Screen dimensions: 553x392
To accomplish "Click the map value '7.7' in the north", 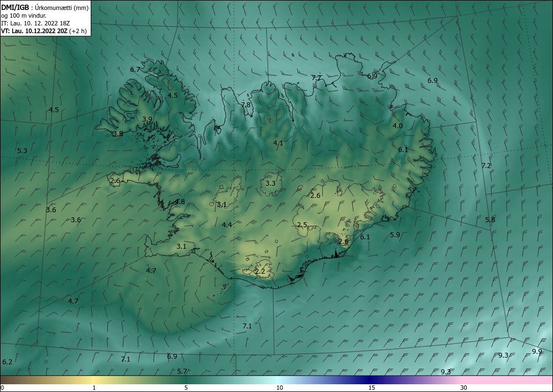I will coord(316,77).
